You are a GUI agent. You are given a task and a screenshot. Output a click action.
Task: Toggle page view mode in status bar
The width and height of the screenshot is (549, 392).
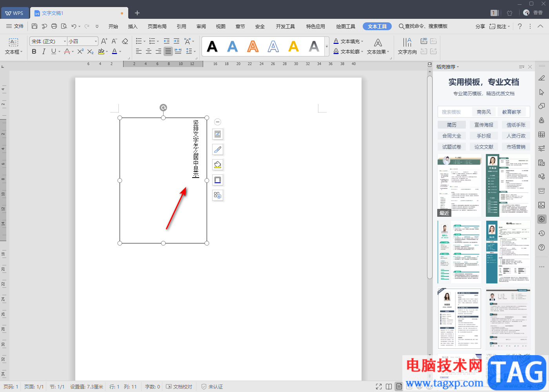tap(399, 387)
